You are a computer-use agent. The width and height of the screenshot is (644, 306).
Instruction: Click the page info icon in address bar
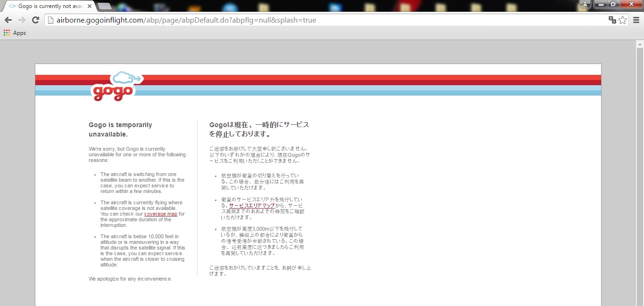(51, 20)
